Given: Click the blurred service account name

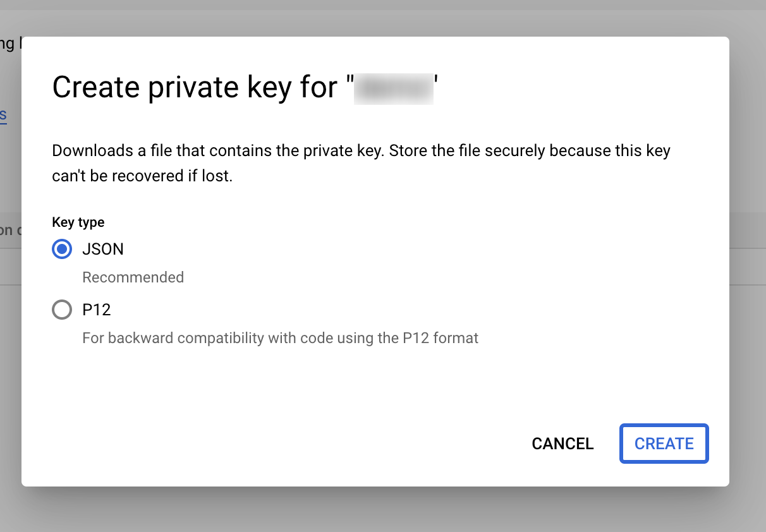Looking at the screenshot, I should coord(394,88).
